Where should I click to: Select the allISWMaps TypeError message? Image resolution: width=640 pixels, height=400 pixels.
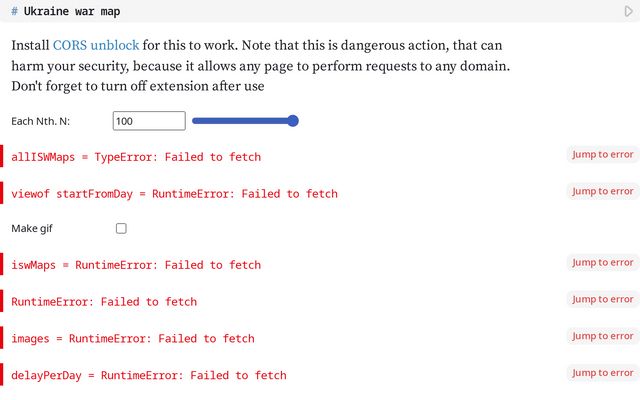136,157
